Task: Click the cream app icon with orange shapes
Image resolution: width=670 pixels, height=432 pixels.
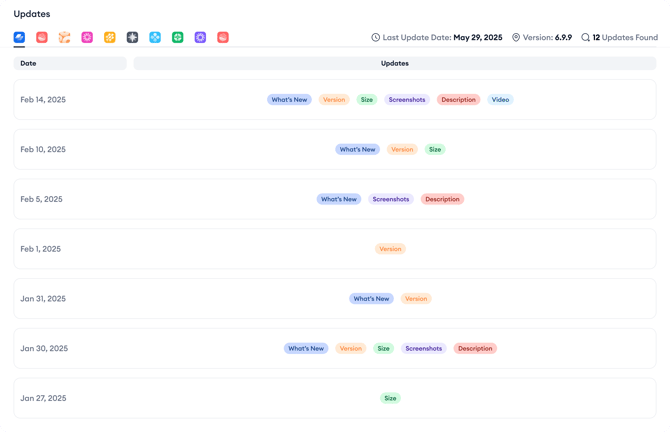Action: coord(65,37)
